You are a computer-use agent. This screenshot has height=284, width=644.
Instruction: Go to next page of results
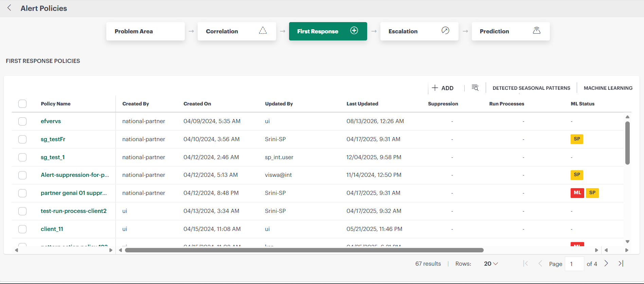click(x=606, y=264)
